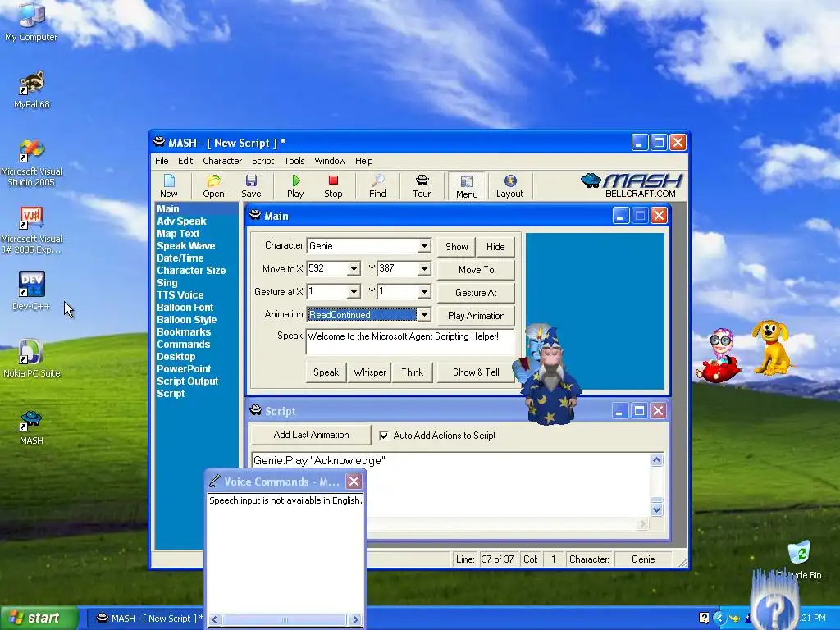Open the Gesture at X dropdown arrow

354,292
